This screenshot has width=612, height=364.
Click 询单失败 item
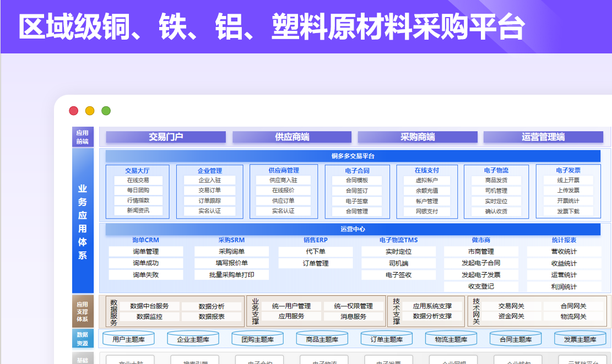(146, 275)
